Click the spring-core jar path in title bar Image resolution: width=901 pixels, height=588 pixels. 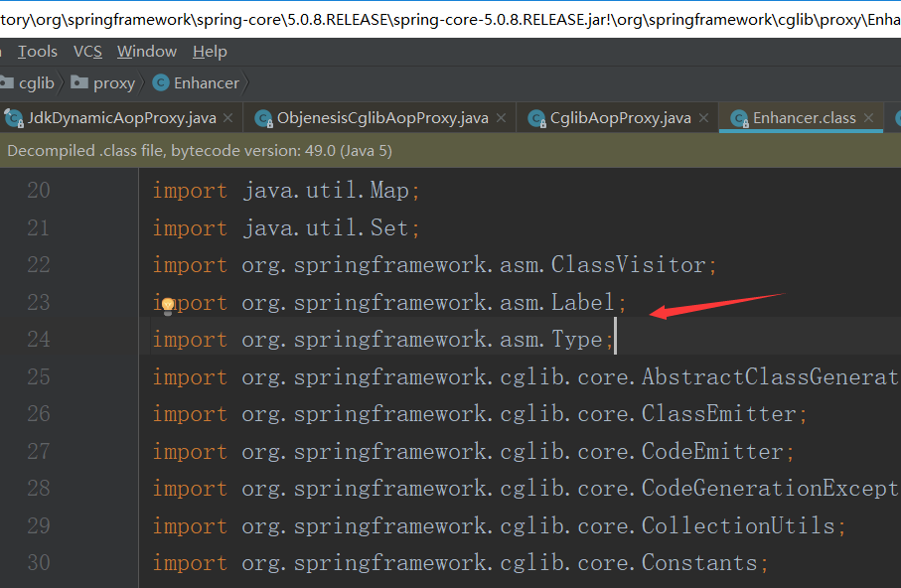(451, 20)
